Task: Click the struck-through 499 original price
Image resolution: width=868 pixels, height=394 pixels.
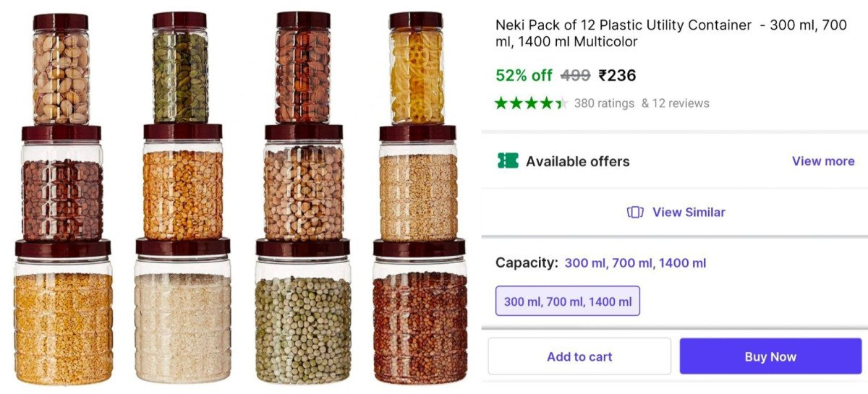Action: coord(575,75)
